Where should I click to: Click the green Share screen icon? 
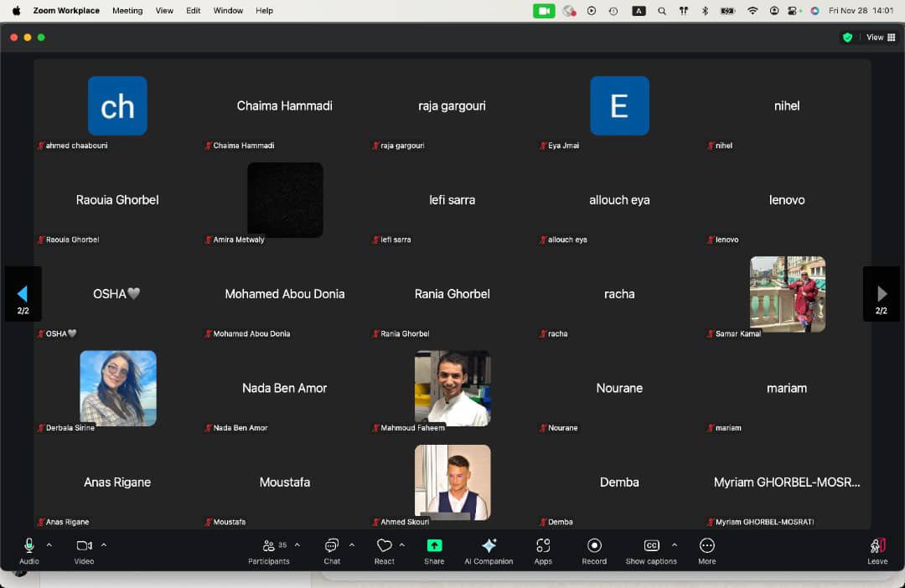(434, 546)
